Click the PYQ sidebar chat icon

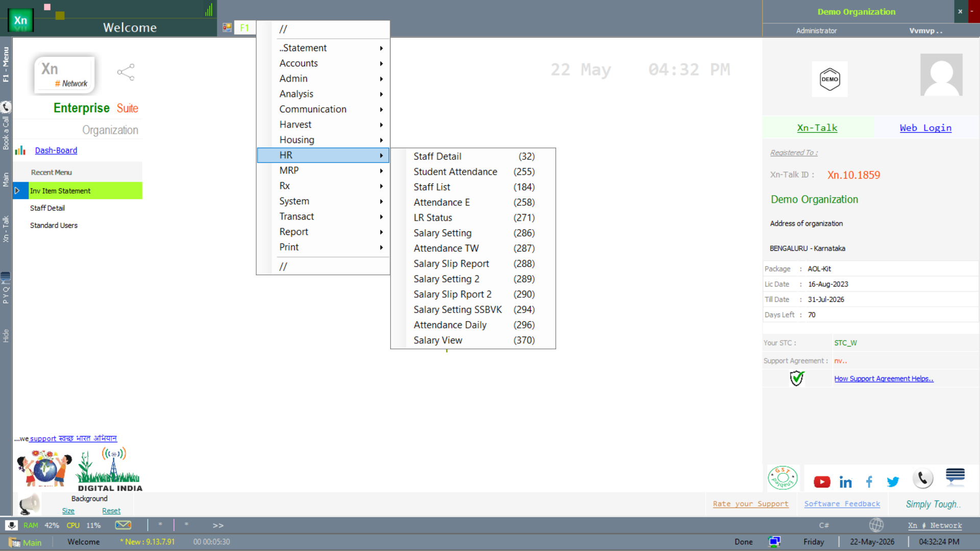[x=6, y=277]
